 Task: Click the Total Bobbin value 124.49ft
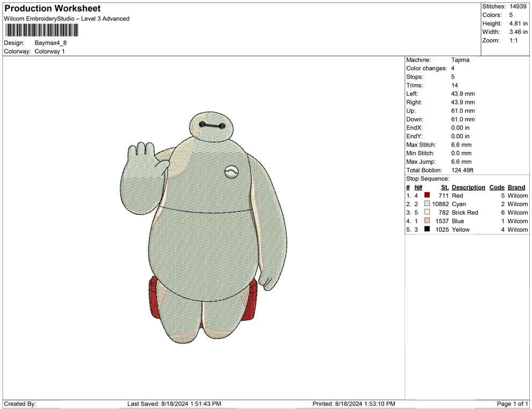pyautogui.click(x=462, y=170)
